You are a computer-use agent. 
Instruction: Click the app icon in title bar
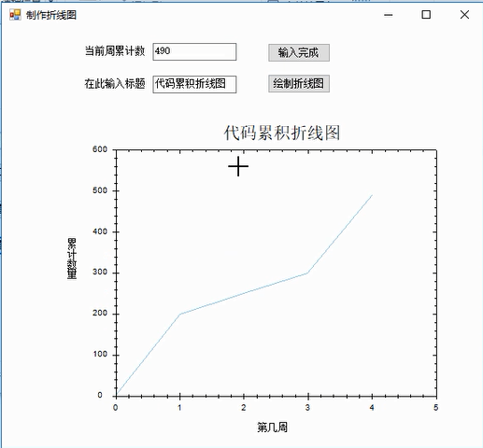tap(15, 15)
